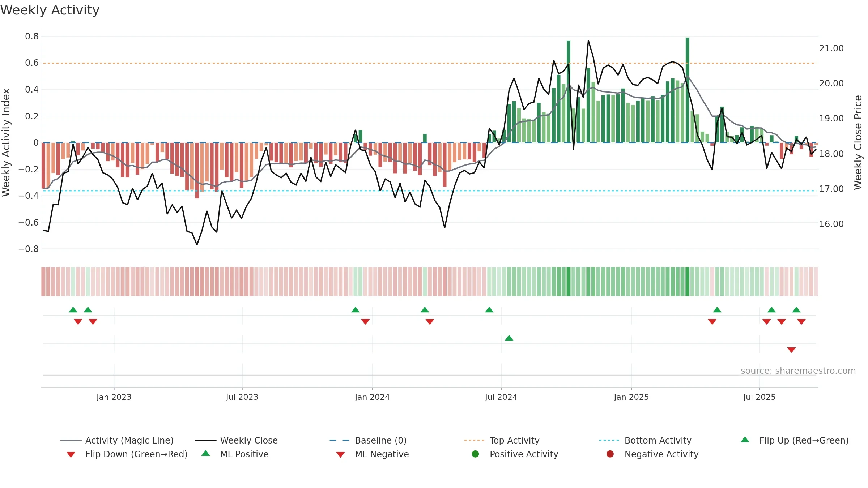The width and height of the screenshot is (868, 488).
Task: Click the flip-up marker just before Jan 2024
Action: coord(356,310)
